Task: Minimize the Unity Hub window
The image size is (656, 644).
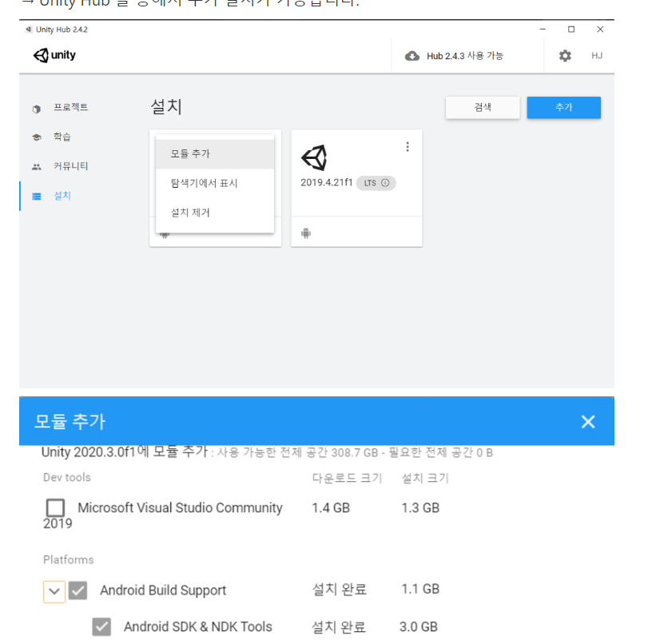Action: tap(543, 30)
